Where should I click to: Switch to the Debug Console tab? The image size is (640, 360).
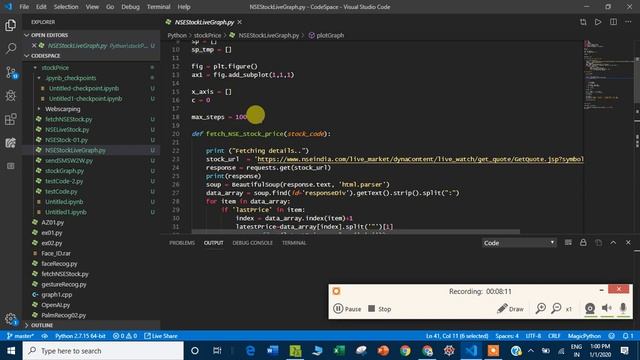tap(252, 243)
